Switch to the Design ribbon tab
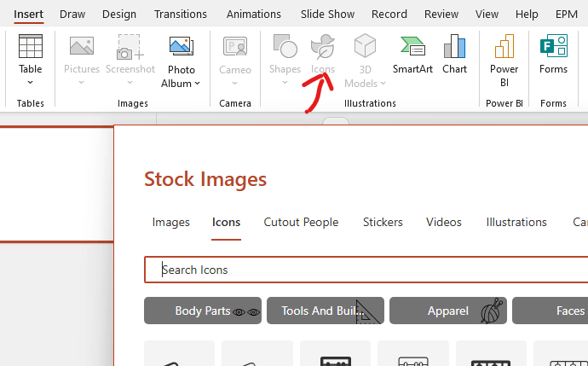The height and width of the screenshot is (366, 588). pos(119,15)
